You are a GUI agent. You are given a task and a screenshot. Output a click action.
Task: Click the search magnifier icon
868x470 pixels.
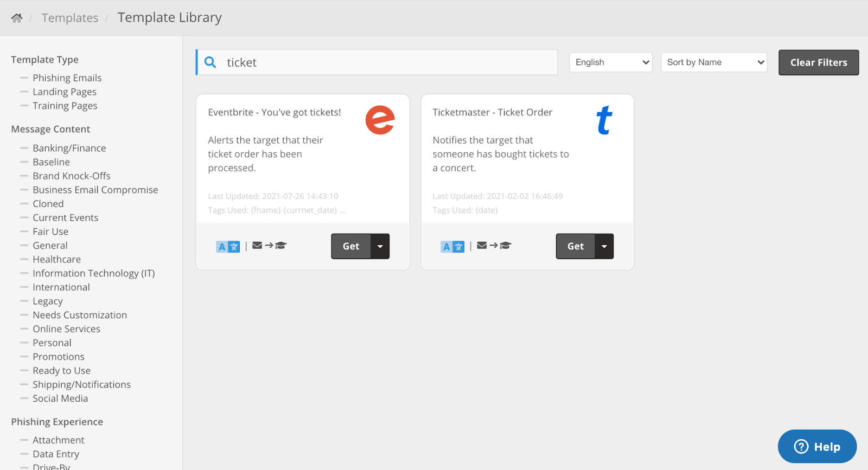click(x=210, y=62)
